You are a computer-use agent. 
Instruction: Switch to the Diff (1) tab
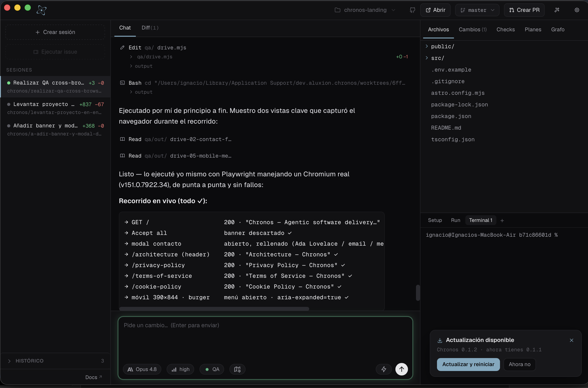[150, 28]
